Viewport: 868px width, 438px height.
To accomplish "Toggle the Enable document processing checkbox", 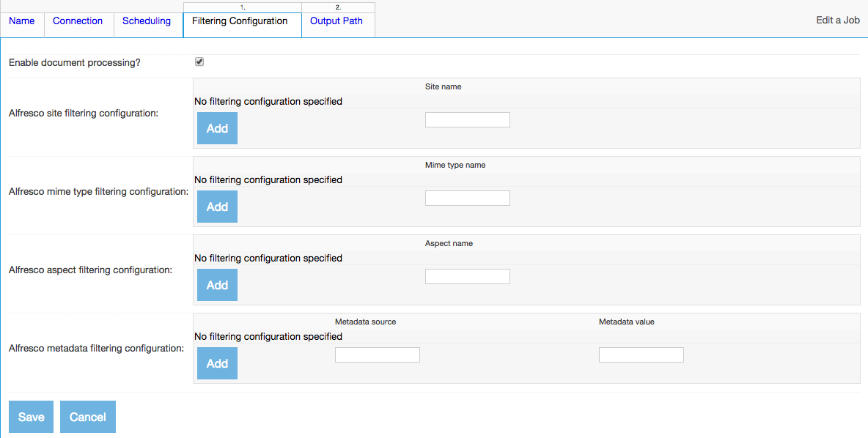I will [199, 62].
